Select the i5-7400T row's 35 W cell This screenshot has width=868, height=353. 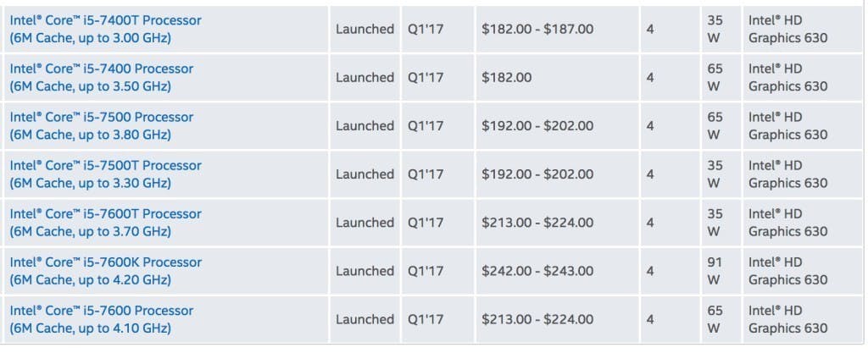click(714, 29)
